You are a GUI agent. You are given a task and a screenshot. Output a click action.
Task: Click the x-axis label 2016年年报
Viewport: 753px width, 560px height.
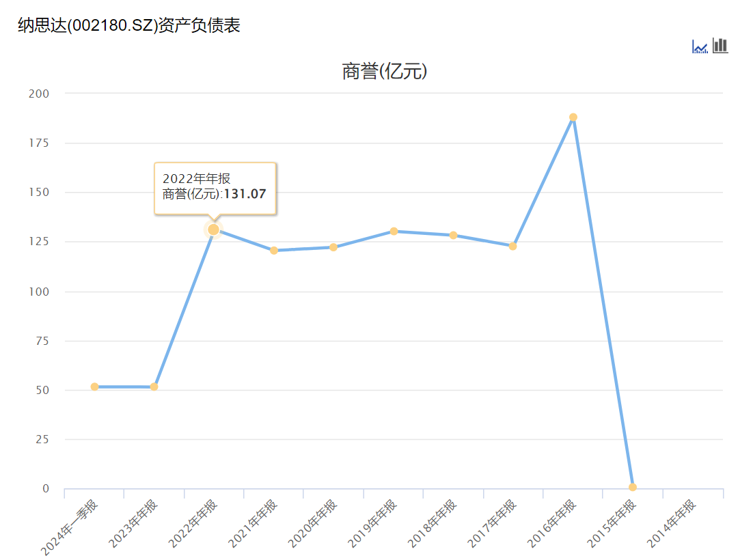point(552,524)
